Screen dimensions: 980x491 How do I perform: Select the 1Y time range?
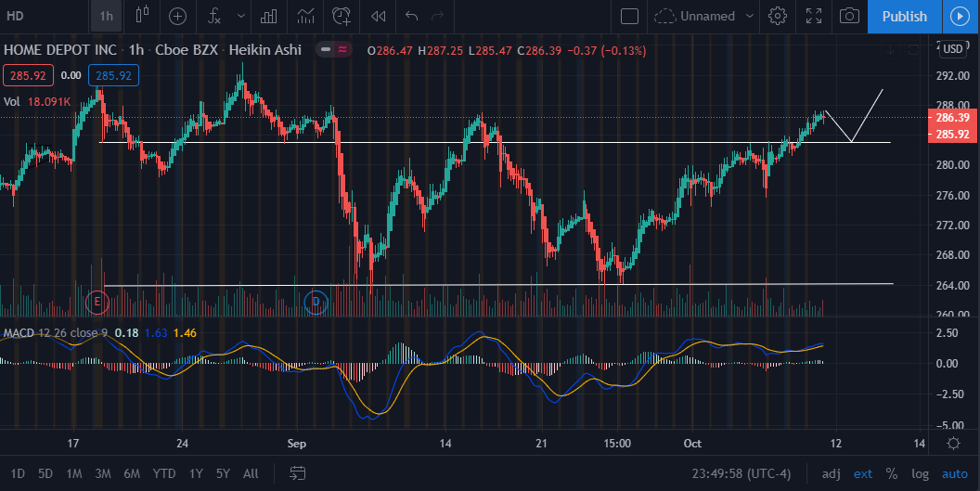pyautogui.click(x=196, y=473)
